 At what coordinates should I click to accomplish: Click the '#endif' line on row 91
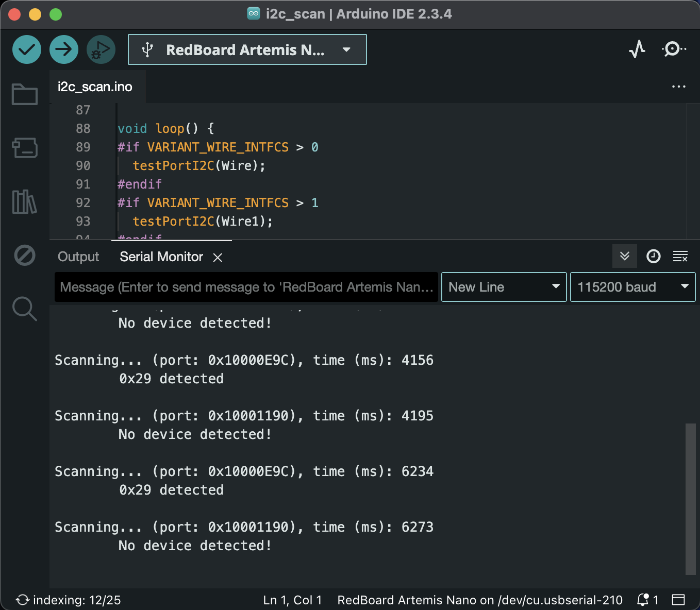click(140, 184)
